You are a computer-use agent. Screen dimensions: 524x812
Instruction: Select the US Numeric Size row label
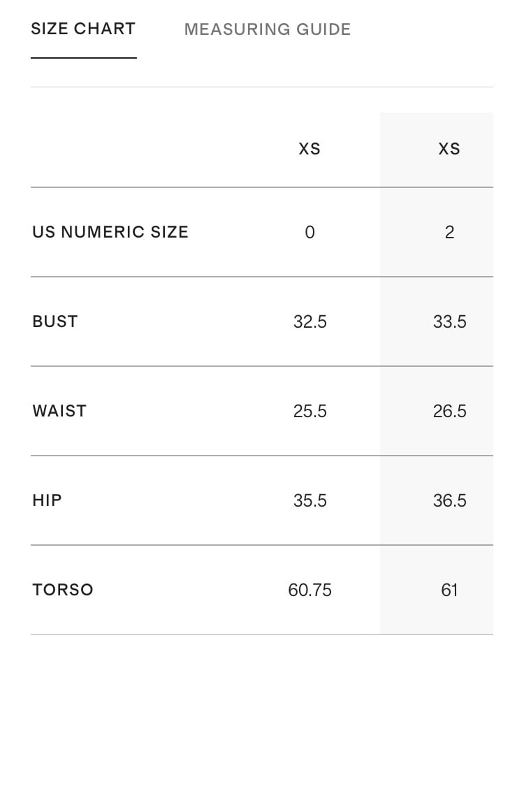tap(110, 232)
